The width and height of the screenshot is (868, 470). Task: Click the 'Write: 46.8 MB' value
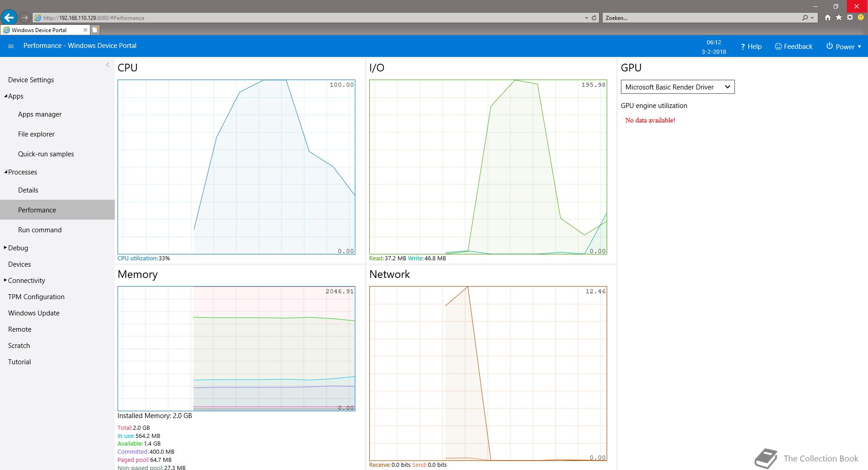(x=427, y=258)
